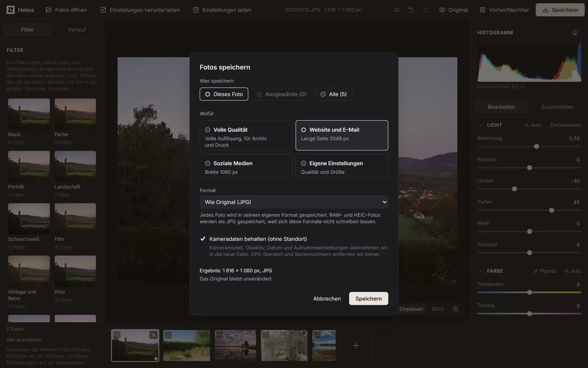Open Vorher/Nachher comparison view
The width and height of the screenshot is (588, 368).
coord(505,10)
